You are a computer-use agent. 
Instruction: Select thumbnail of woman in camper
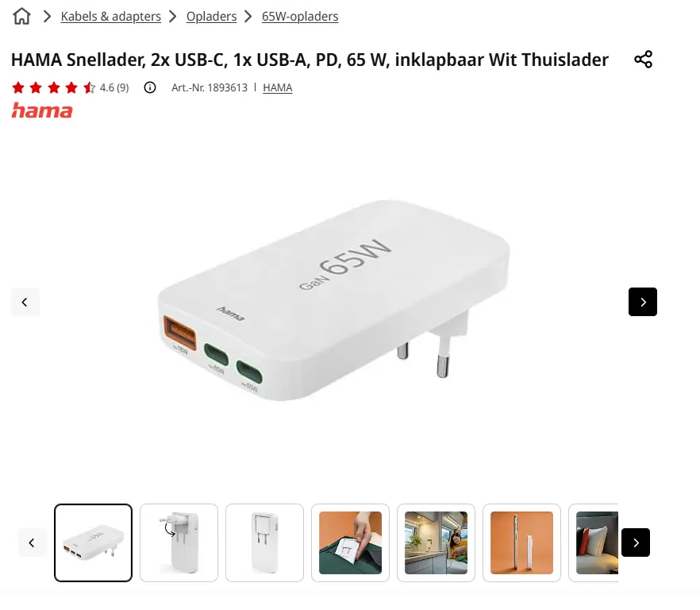[437, 543]
